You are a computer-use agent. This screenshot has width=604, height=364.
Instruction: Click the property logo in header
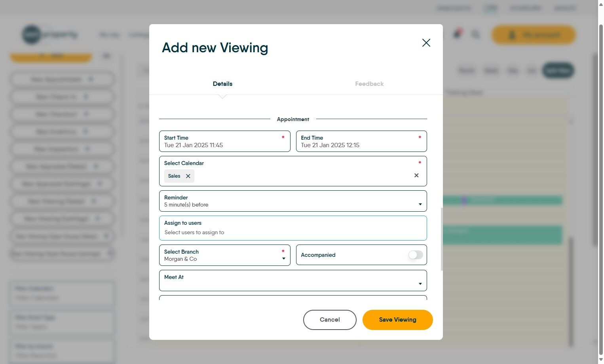[x=50, y=35]
